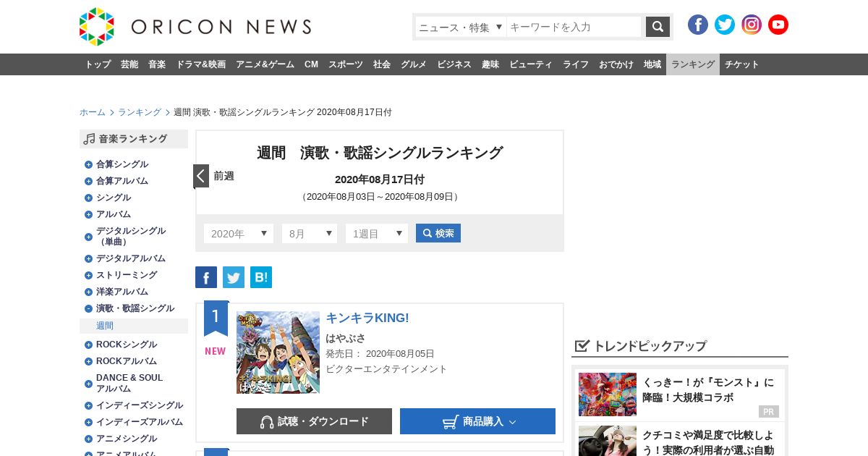Screen dimensions: 868x456
Task: Open ニュース・特集 search category dropdown
Action: (461, 27)
